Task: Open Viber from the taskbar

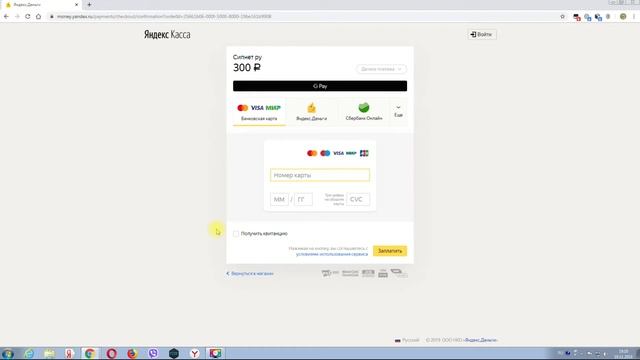Action: tap(153, 353)
